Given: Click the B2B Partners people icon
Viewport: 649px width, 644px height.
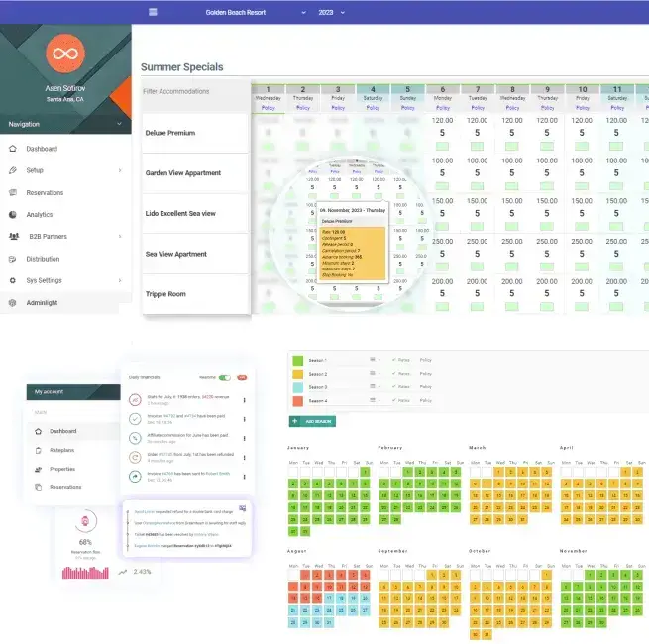Looking at the screenshot, I should [14, 237].
